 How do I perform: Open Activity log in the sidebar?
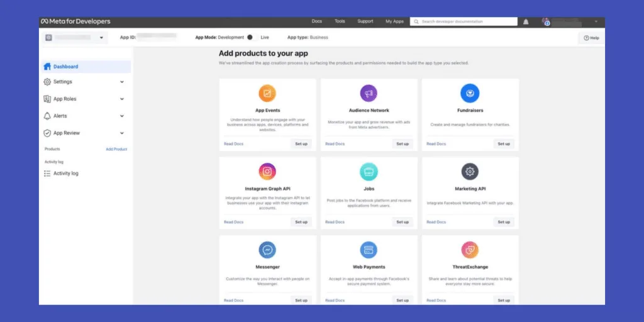pyautogui.click(x=65, y=174)
